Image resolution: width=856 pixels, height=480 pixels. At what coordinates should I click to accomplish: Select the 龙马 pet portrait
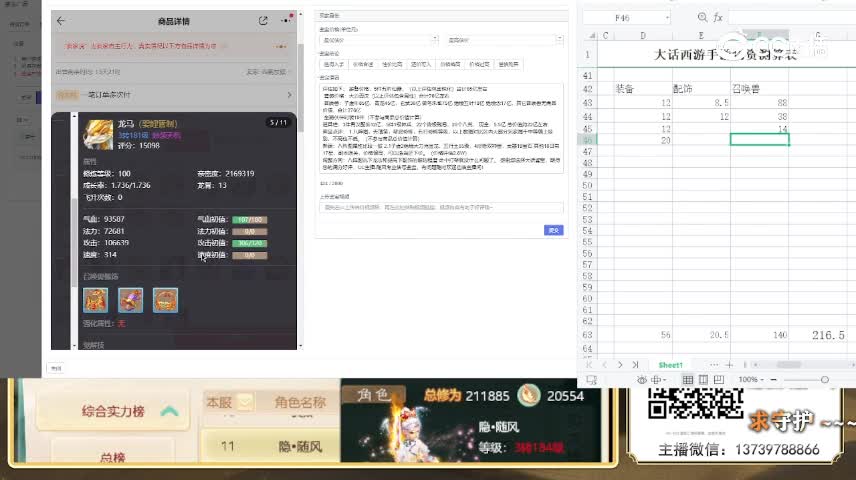[98, 135]
